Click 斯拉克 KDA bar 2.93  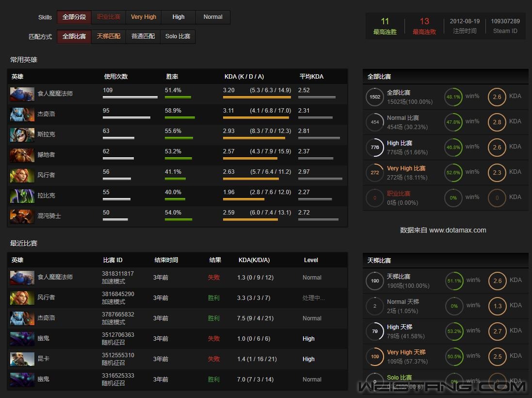tap(254, 138)
